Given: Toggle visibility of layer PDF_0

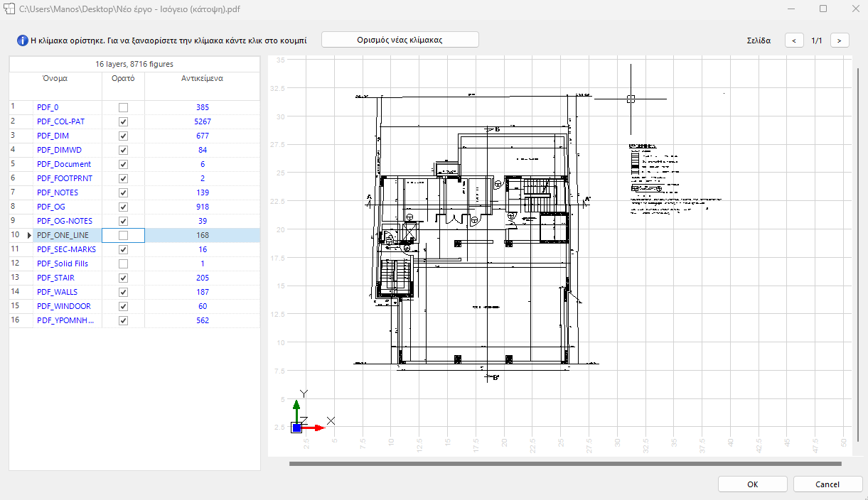Looking at the screenshot, I should (122, 107).
